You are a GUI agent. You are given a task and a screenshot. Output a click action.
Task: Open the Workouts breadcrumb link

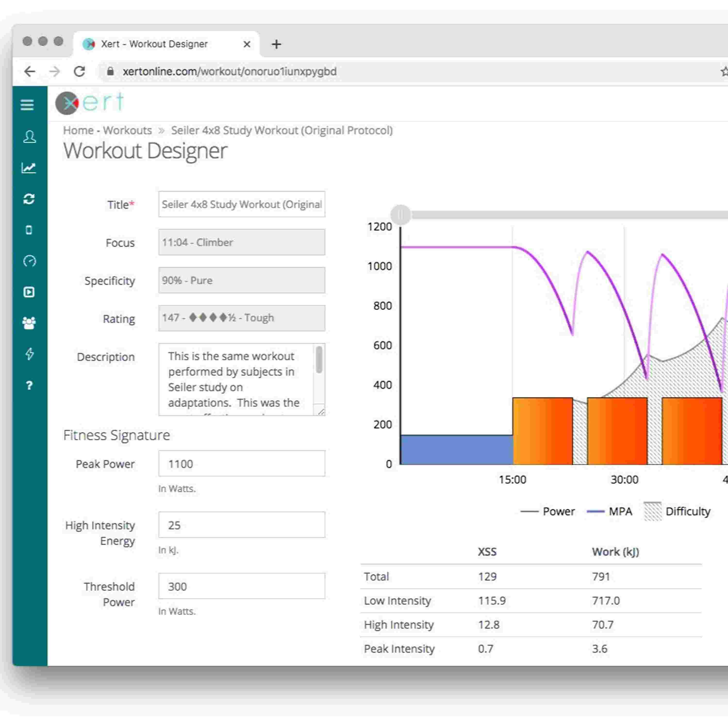coord(127,130)
